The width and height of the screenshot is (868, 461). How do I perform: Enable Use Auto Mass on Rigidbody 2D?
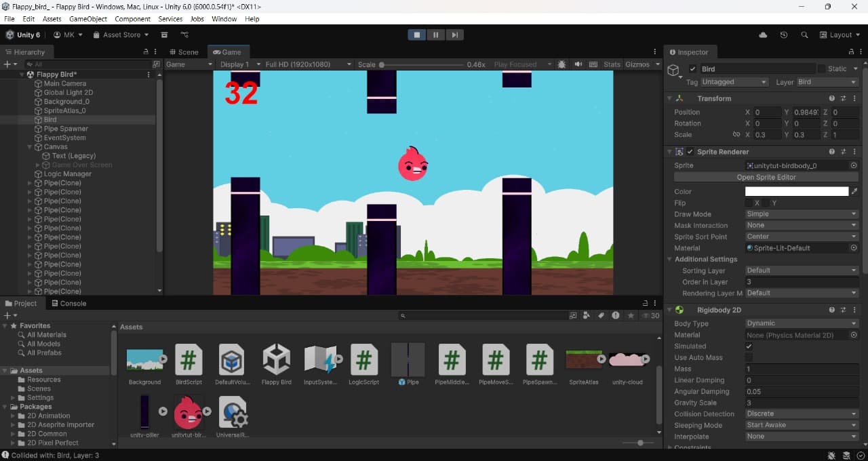pos(749,357)
